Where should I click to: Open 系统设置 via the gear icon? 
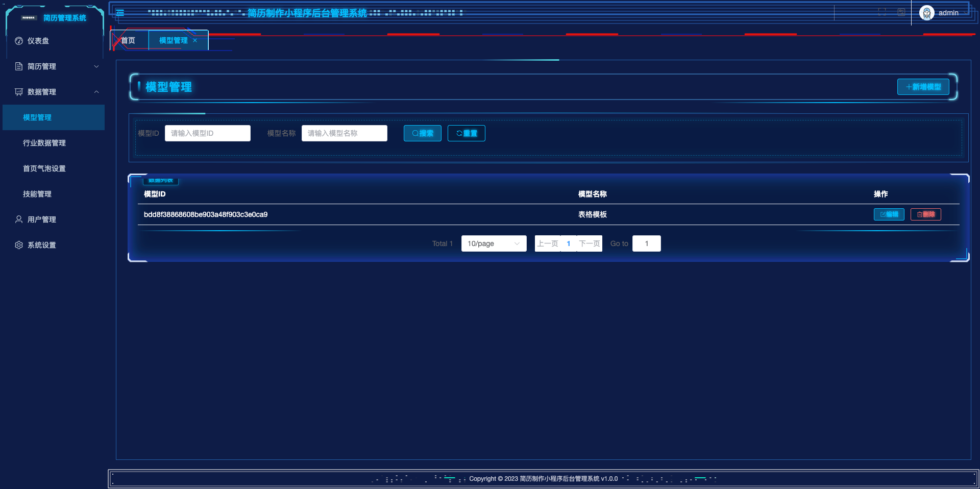(18, 245)
